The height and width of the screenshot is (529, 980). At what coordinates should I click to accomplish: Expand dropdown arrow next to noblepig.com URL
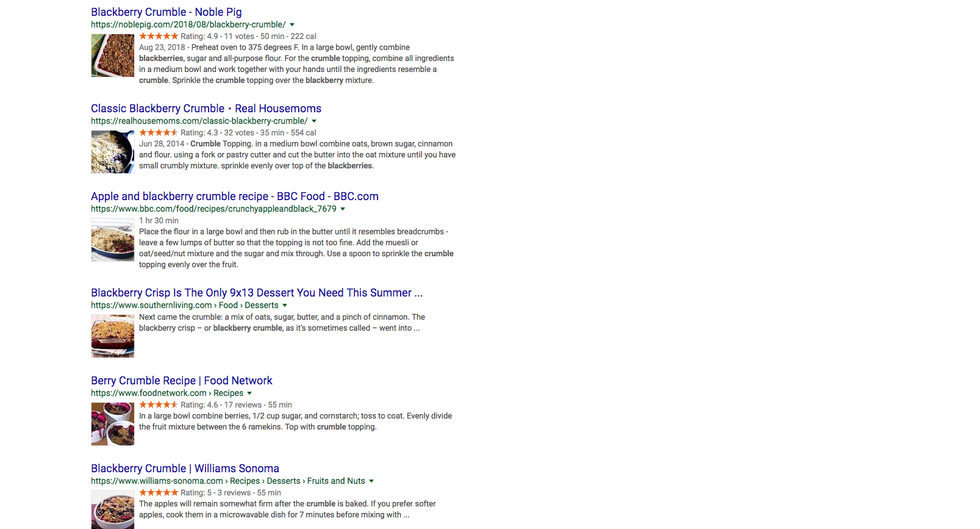(292, 25)
